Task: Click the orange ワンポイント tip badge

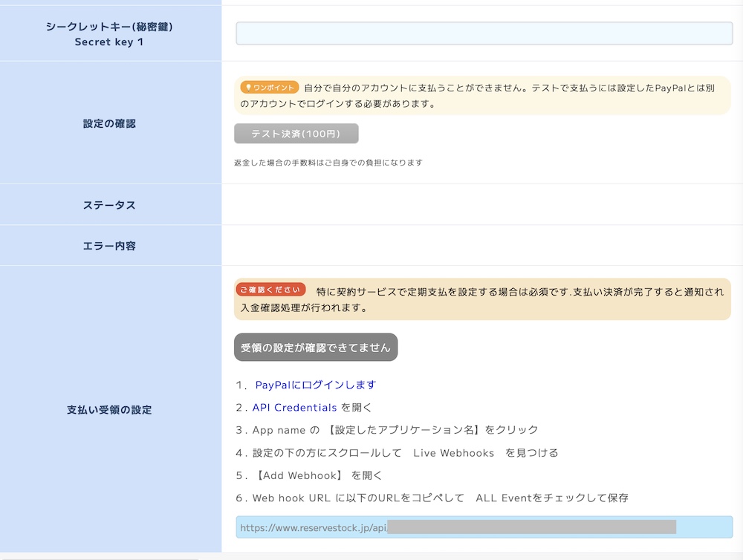Action: click(269, 88)
